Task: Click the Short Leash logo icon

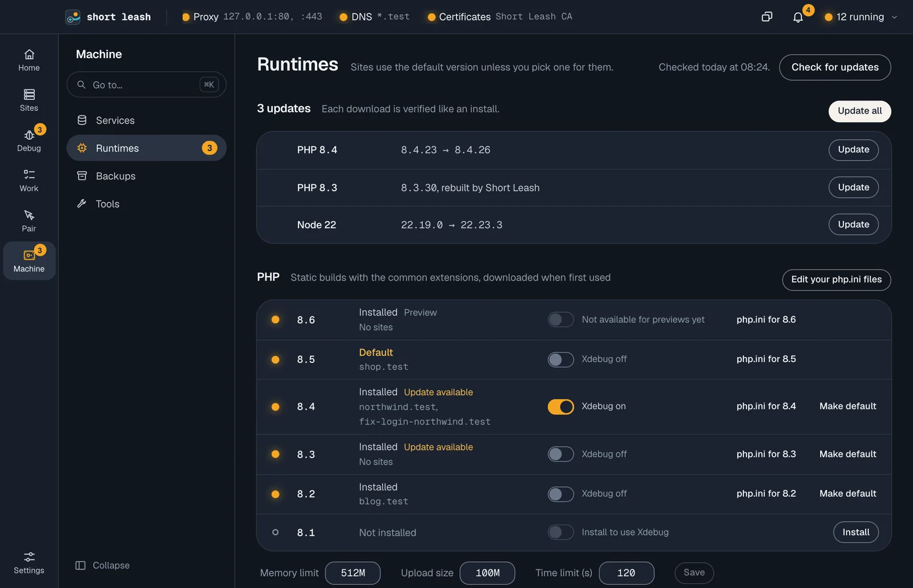Action: coord(73,17)
